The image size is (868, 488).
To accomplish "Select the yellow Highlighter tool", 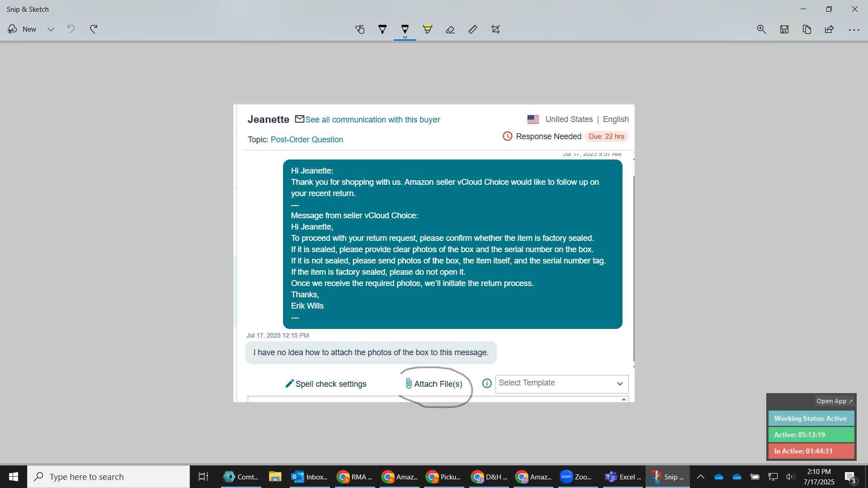I will (x=428, y=29).
